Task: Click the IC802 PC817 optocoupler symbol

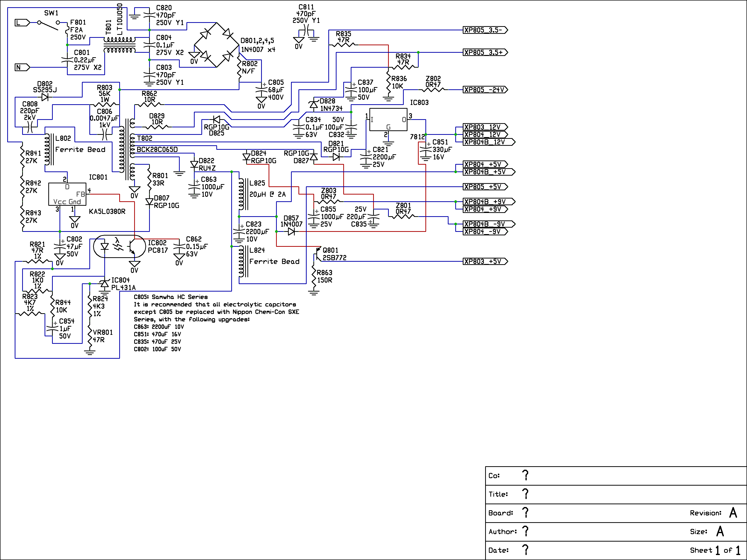Action: pyautogui.click(x=119, y=247)
